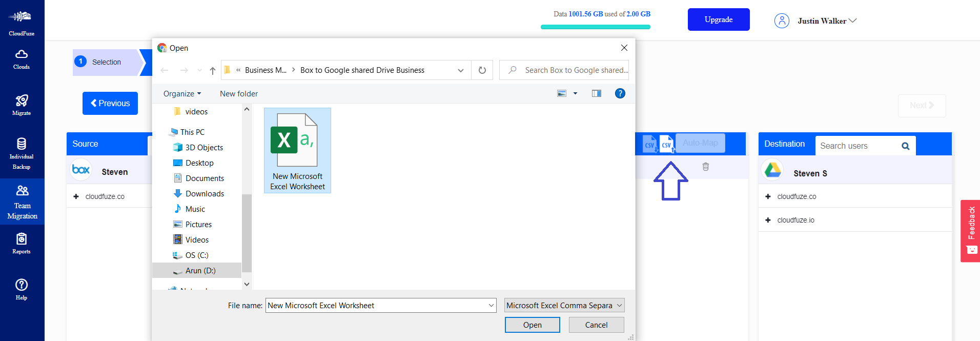The height and width of the screenshot is (341, 980).
Task: Click the Upgrade button
Action: [719, 19]
